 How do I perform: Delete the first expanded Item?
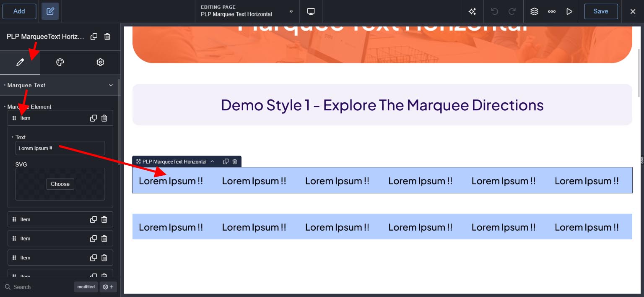point(104,118)
